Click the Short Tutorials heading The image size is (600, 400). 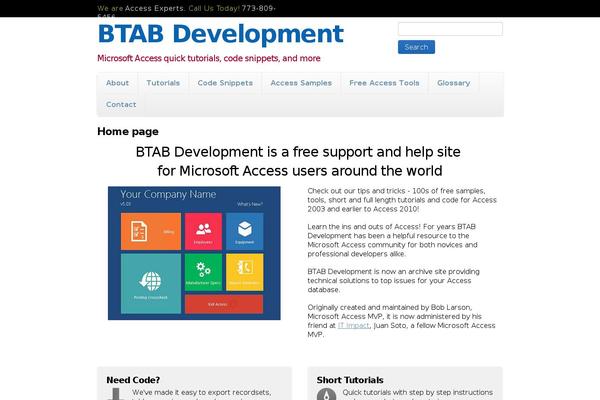tap(350, 380)
